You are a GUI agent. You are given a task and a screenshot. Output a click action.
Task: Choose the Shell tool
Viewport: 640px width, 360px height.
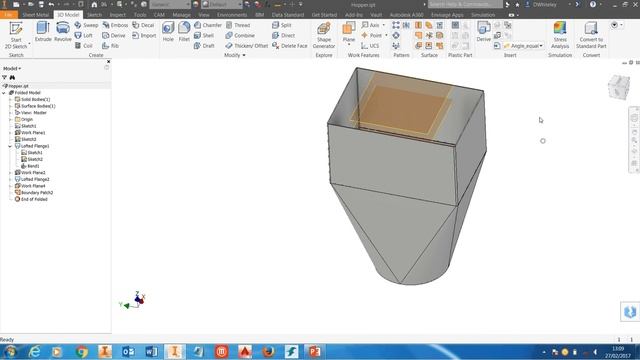[204, 36]
